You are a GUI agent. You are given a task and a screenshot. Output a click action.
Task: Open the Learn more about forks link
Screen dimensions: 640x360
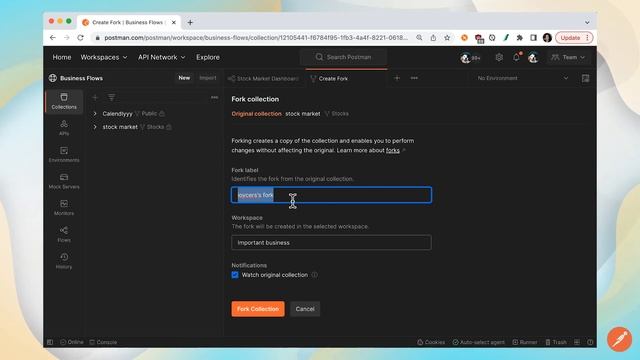[x=393, y=150]
